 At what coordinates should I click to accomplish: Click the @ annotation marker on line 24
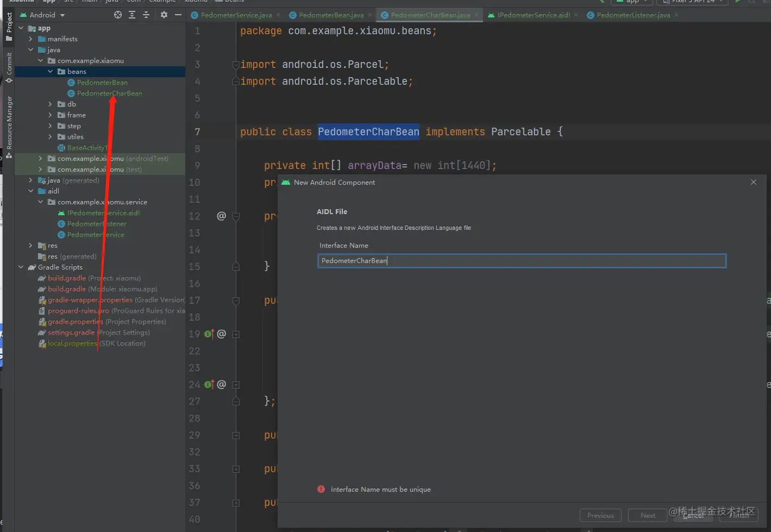(221, 384)
